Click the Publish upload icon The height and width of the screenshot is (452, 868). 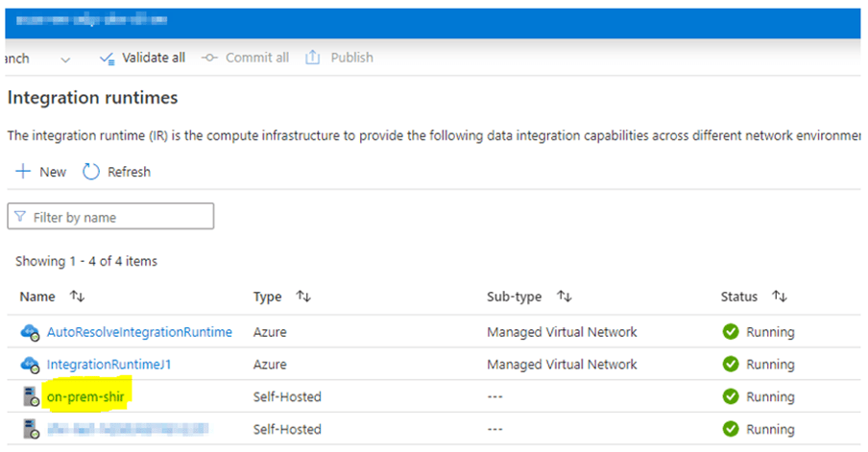coord(312,58)
